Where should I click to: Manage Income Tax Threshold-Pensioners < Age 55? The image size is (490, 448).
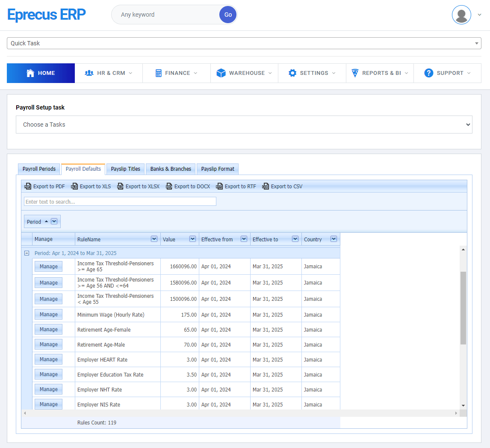pyautogui.click(x=48, y=299)
